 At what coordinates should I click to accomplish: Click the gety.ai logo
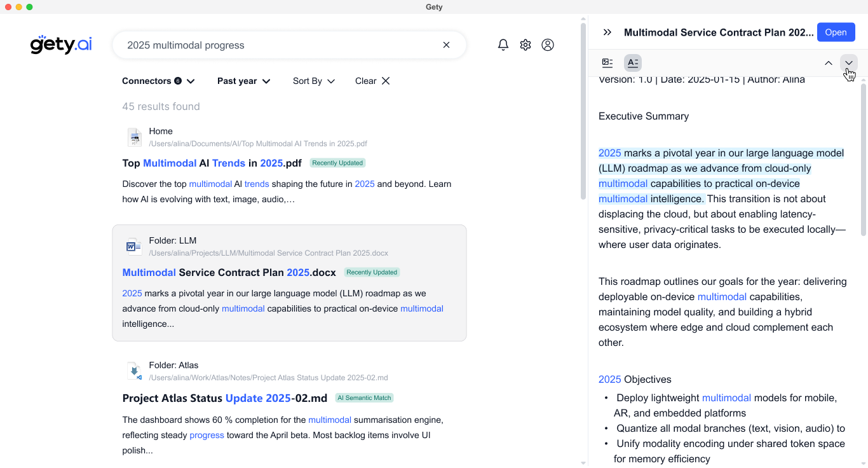60,45
